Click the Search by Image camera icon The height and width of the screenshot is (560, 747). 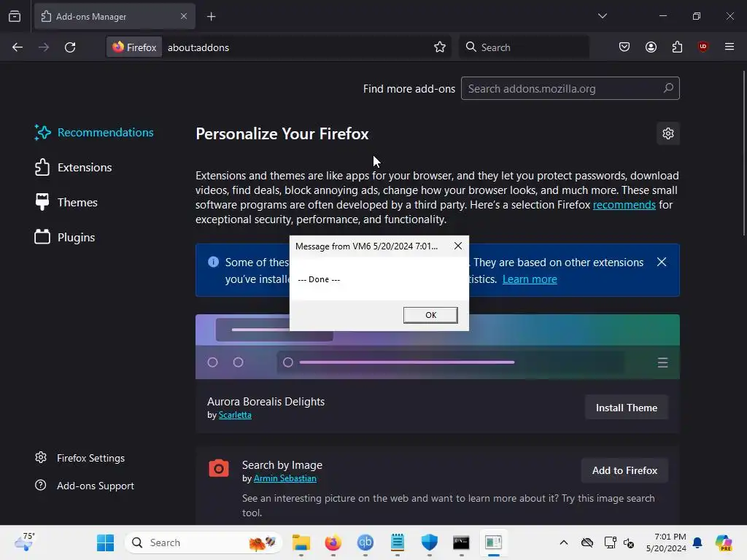219,468
